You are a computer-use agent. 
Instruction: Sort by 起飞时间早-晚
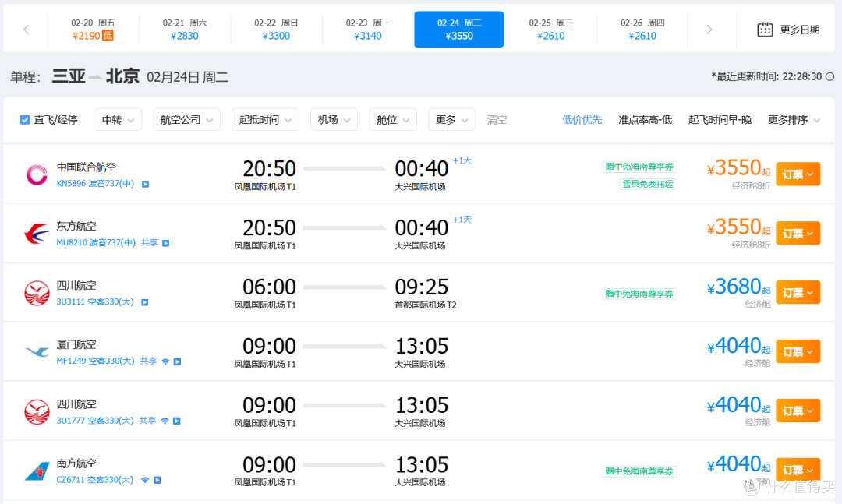(720, 120)
